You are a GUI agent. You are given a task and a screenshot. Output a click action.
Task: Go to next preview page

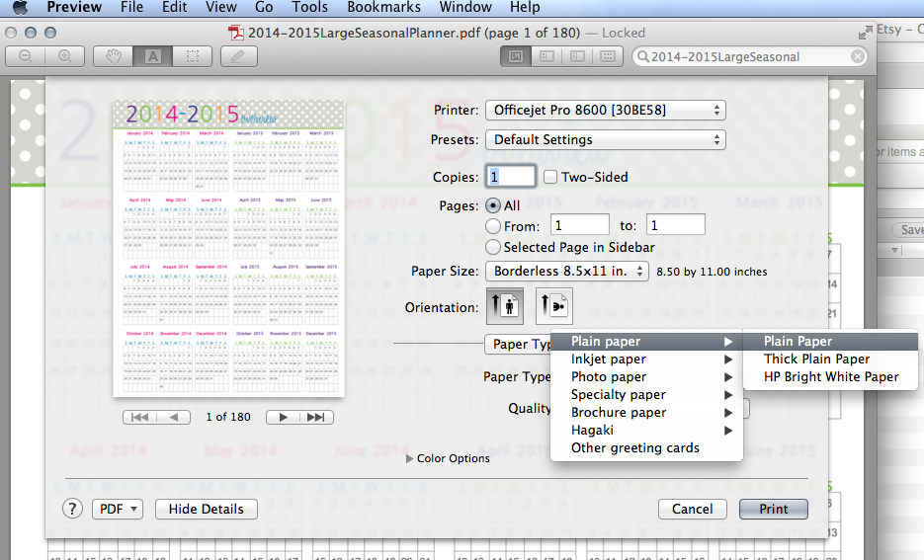283,417
